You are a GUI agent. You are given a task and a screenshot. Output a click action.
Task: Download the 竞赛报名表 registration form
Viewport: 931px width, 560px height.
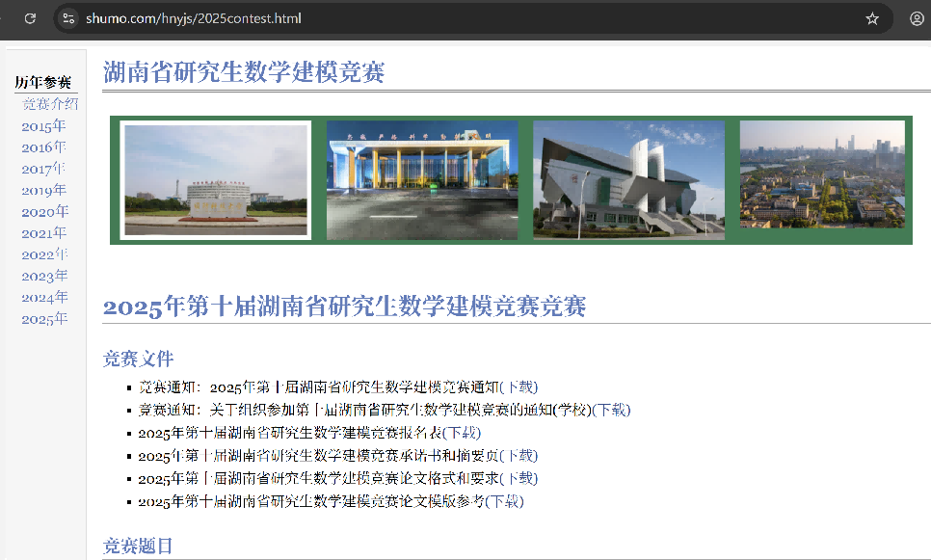coord(462,433)
